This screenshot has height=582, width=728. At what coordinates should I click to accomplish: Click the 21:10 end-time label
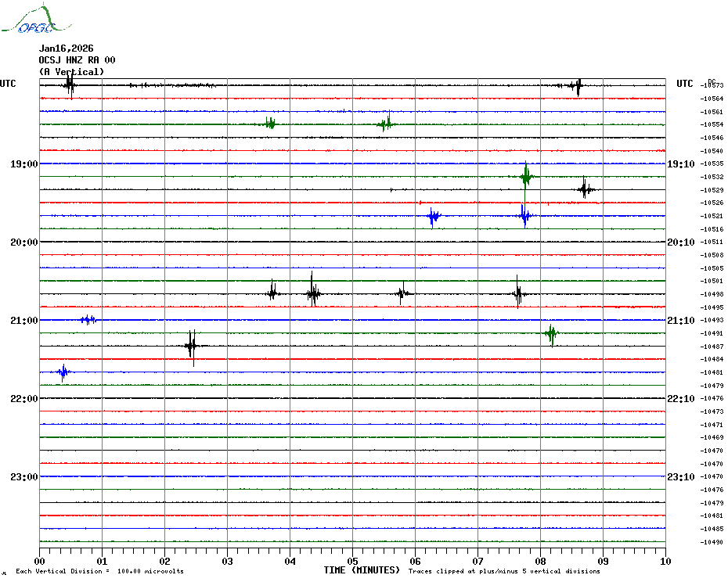(x=680, y=321)
